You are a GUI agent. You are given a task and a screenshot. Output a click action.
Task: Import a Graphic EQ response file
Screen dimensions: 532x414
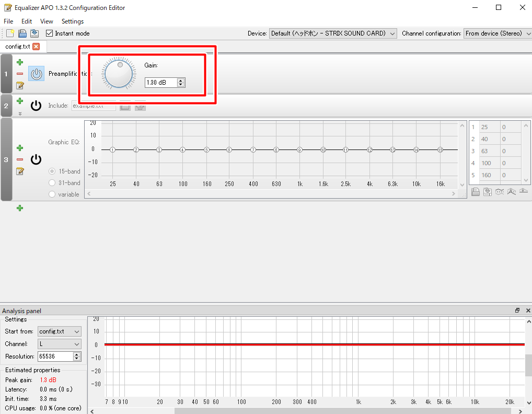[476, 192]
